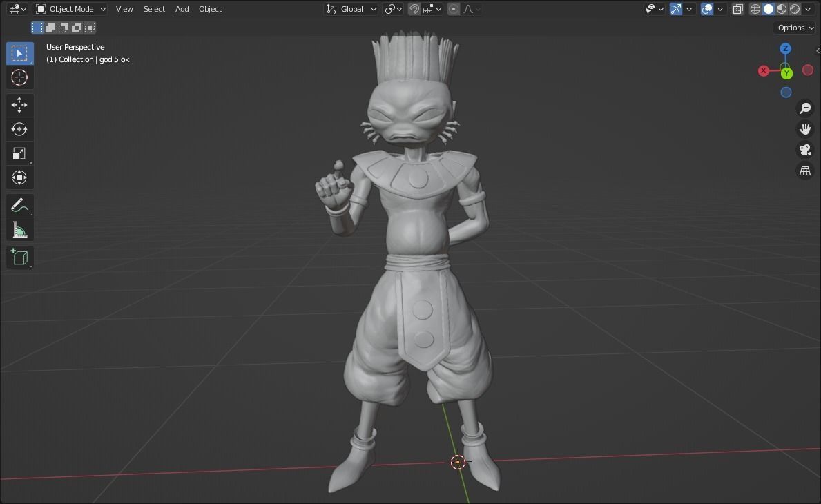Toggle the camera view

pos(804,151)
